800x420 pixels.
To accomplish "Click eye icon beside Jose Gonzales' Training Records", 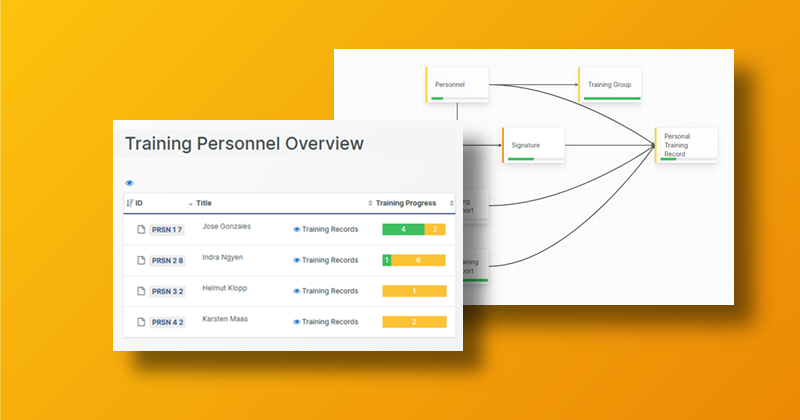I will point(296,230).
